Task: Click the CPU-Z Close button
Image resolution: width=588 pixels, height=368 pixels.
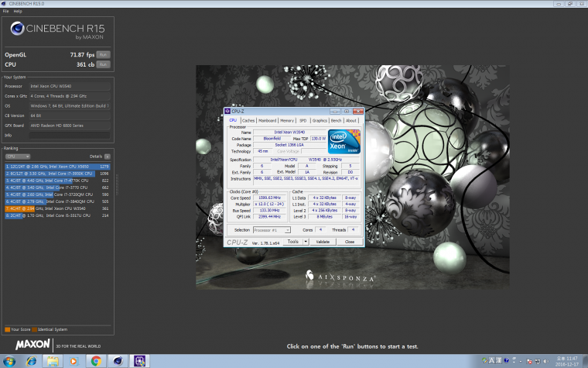Action: click(x=350, y=242)
